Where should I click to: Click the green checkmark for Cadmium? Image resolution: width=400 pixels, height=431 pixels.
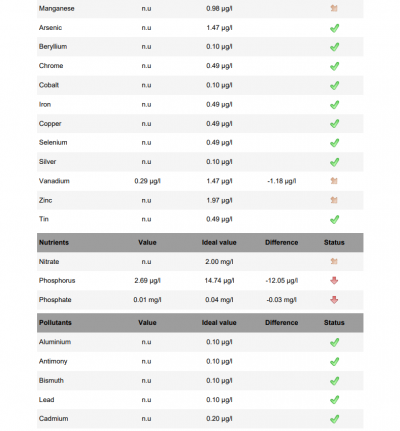(334, 419)
